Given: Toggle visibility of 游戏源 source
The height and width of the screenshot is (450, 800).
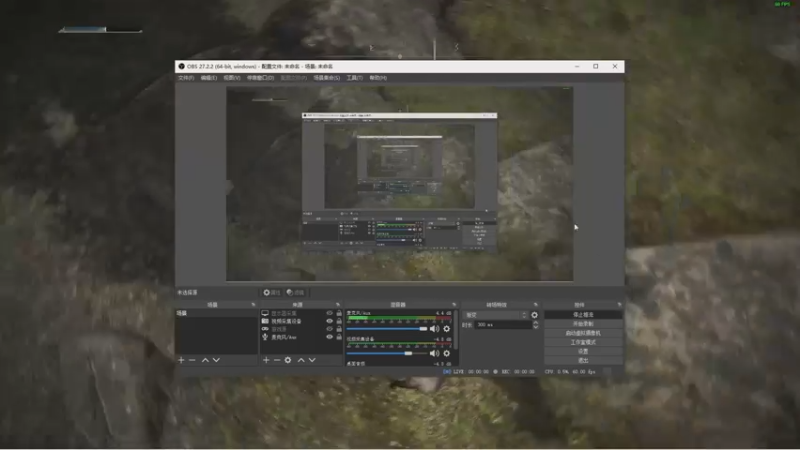Looking at the screenshot, I should coord(330,329).
